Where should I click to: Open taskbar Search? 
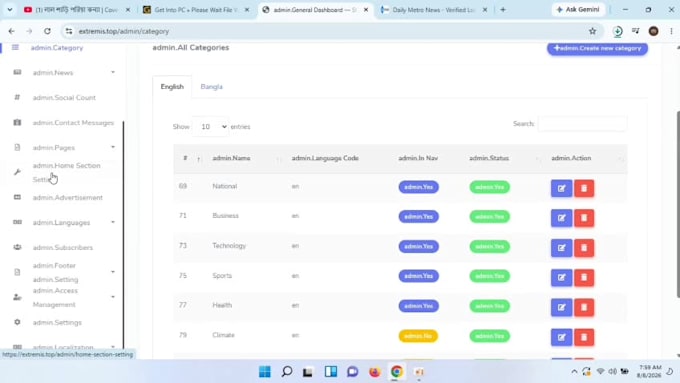click(287, 372)
